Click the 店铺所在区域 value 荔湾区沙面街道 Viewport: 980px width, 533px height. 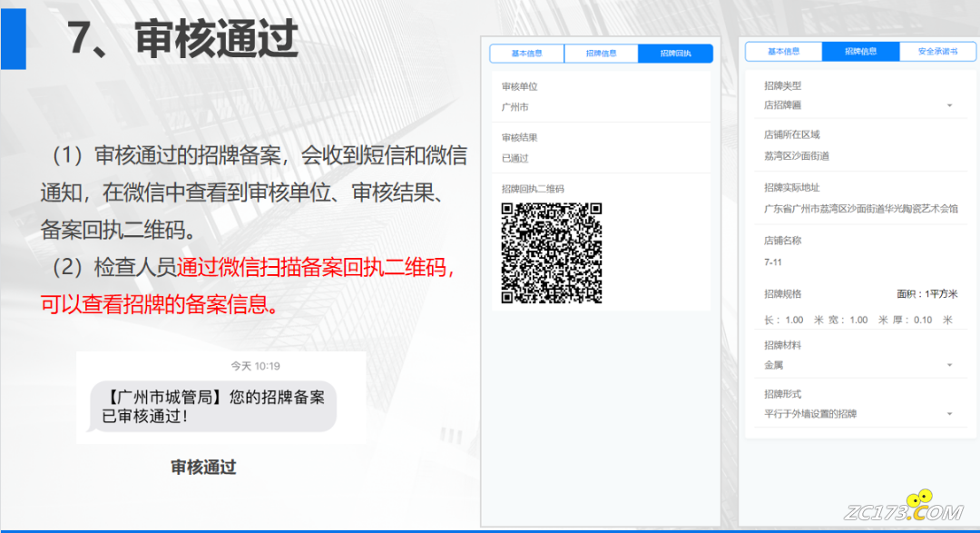tap(797, 156)
